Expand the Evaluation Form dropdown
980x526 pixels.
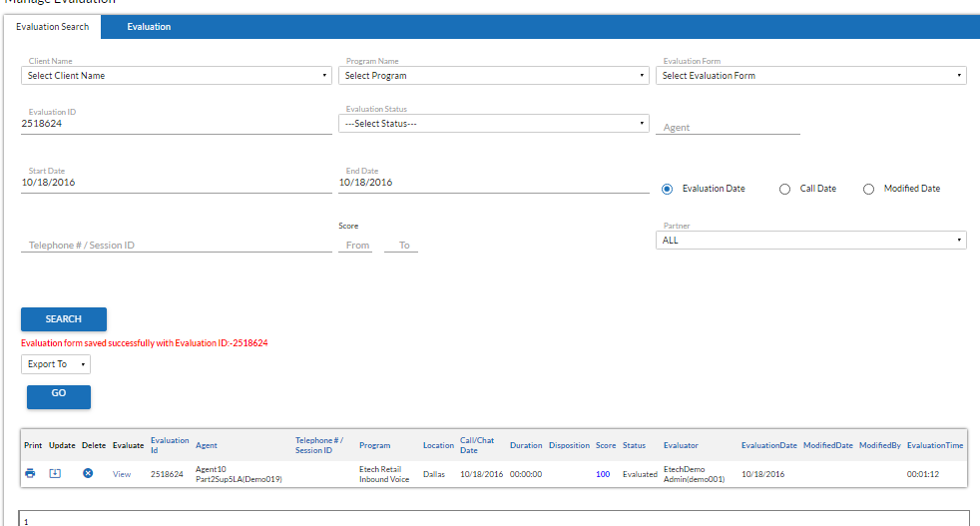[x=811, y=76]
